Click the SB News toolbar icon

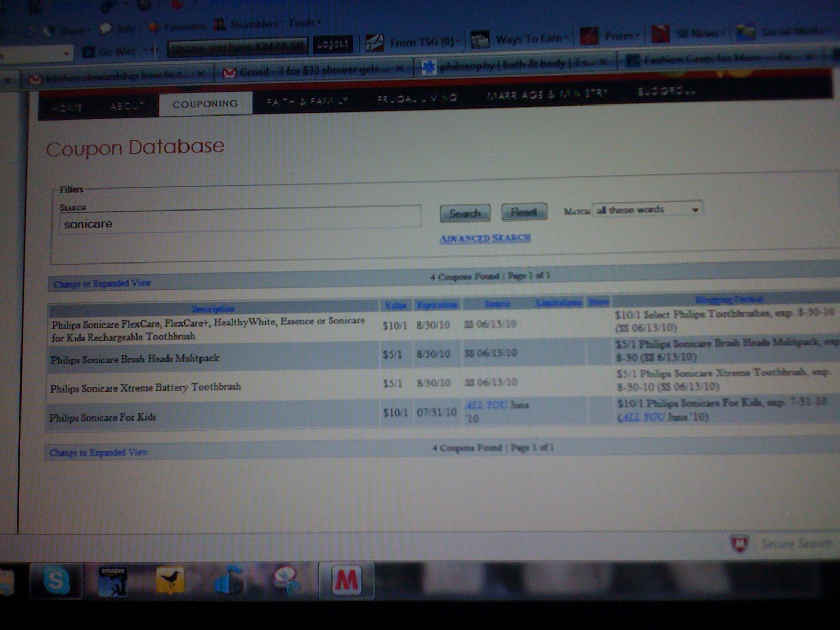[x=660, y=35]
